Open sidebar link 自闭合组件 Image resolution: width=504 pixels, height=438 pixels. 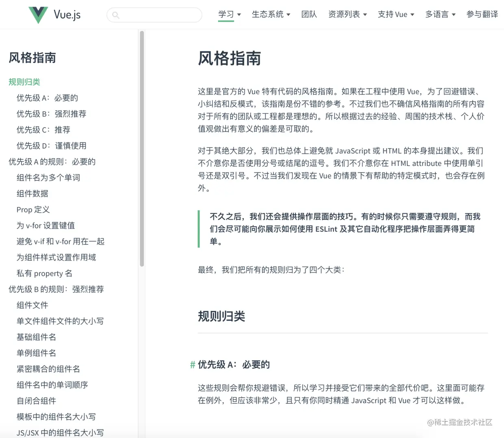pyautogui.click(x=36, y=401)
